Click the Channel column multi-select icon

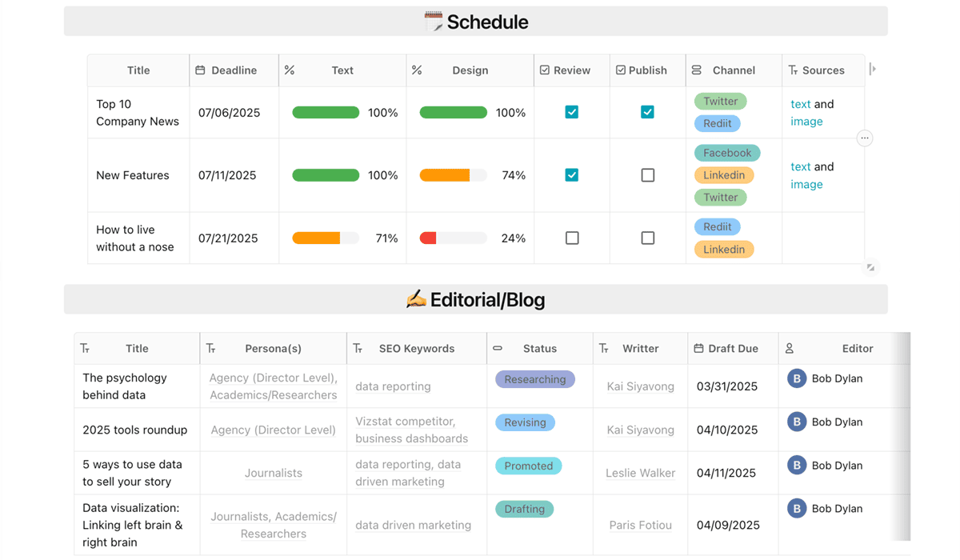(697, 70)
